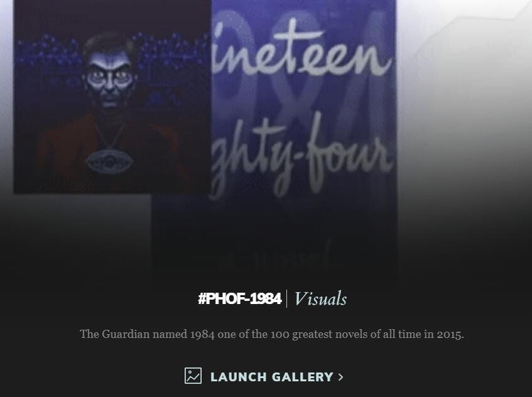Viewport: 532px width, 397px height.
Task: Click the painted face on the poster
Action: point(109,80)
